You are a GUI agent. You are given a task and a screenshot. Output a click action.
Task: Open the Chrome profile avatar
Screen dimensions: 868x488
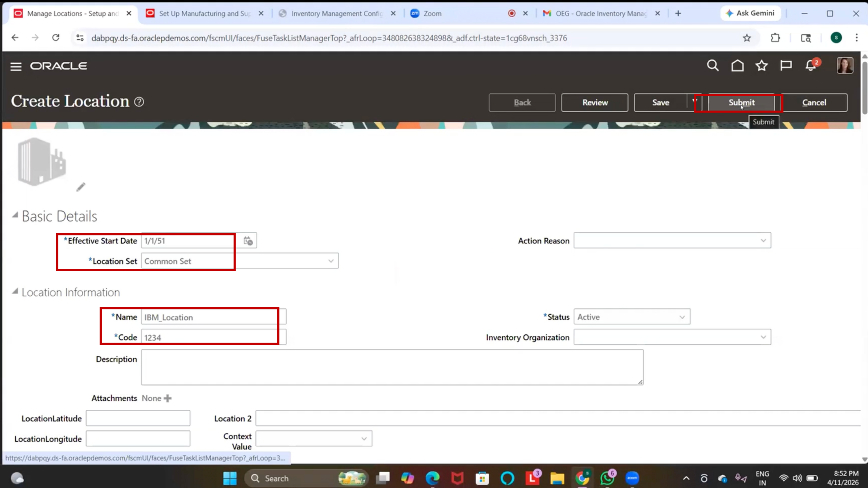pos(836,38)
